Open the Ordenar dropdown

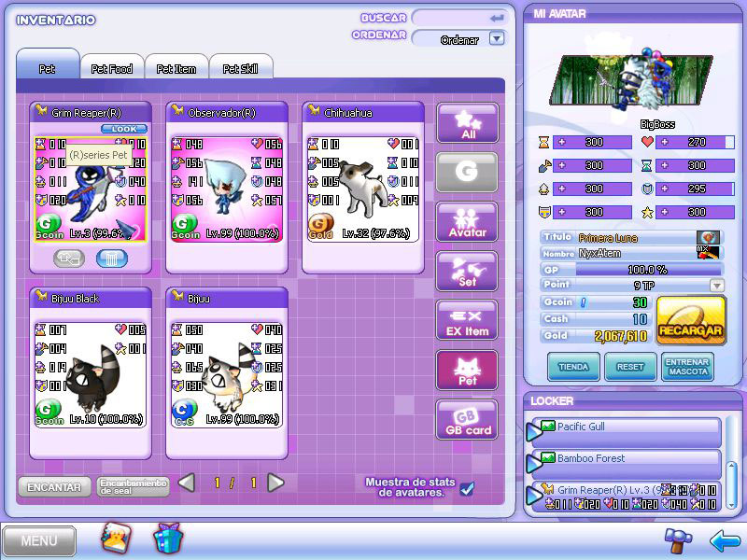497,38
